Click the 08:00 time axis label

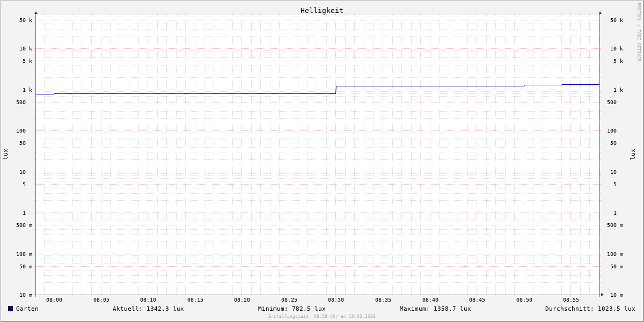(x=54, y=300)
